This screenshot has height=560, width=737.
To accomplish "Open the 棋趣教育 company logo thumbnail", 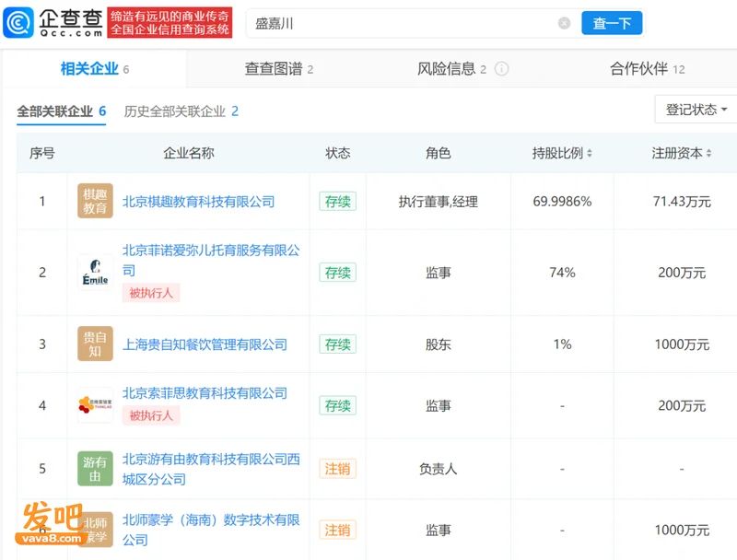I will [x=95, y=201].
